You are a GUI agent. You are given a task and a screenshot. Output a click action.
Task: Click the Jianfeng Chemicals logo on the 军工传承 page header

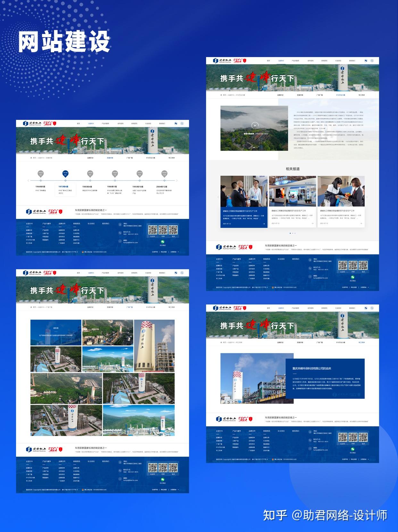coord(222,308)
